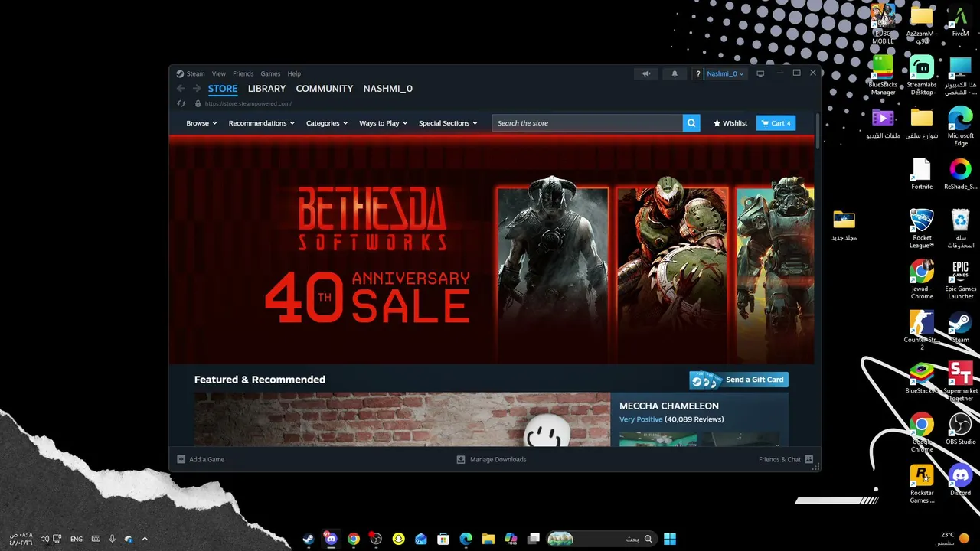
Task: Open Snapchat from the taskbar
Action: pos(398,539)
